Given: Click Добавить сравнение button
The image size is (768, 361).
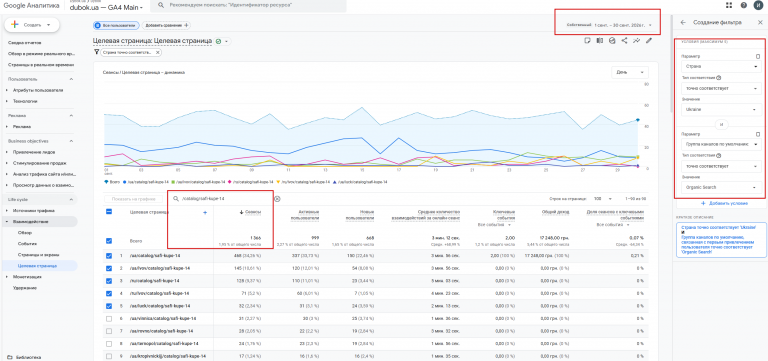Looking at the screenshot, I should click(x=167, y=25).
